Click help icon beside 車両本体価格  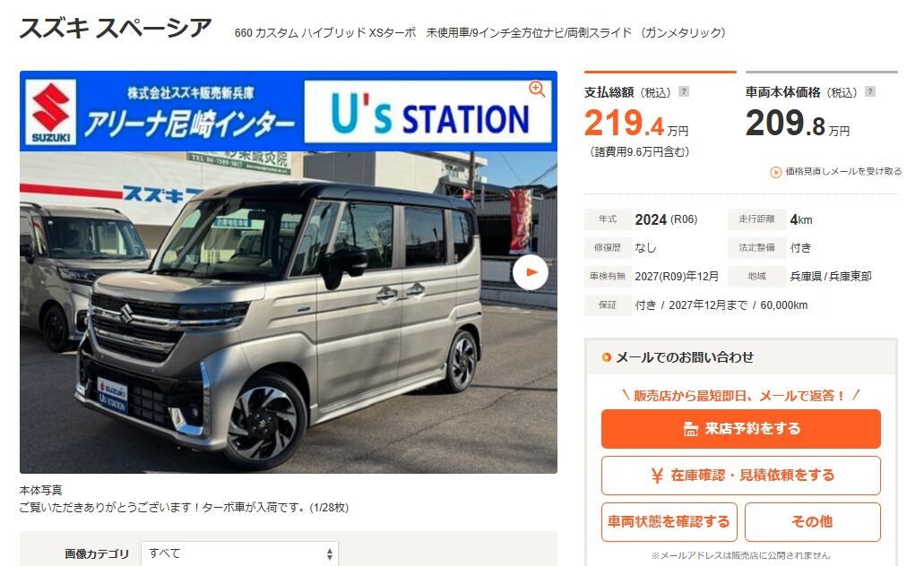click(870, 91)
